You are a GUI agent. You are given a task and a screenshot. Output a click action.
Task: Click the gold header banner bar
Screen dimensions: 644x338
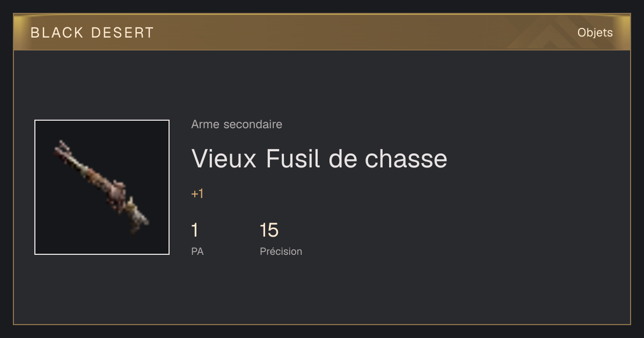[x=322, y=32]
